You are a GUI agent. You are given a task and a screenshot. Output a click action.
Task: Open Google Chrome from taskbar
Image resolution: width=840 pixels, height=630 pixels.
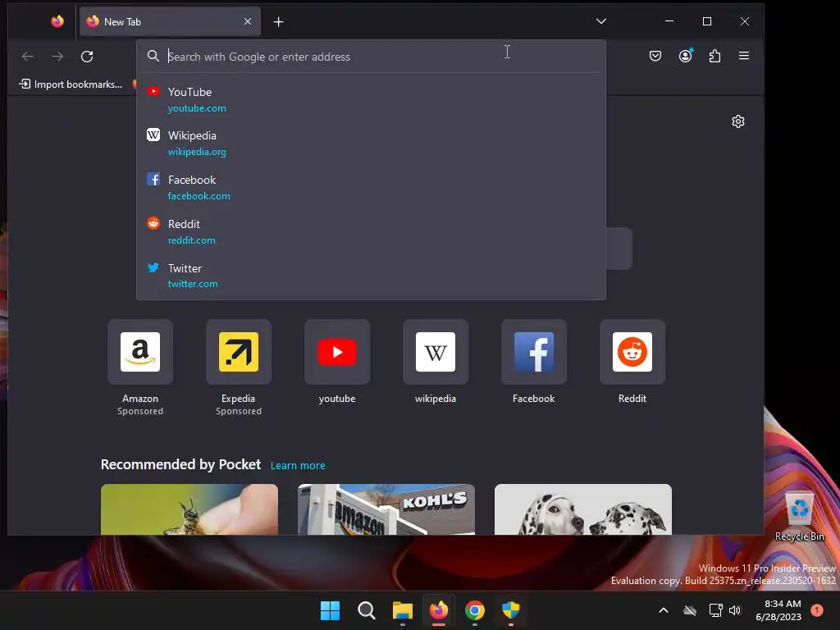[x=475, y=610]
